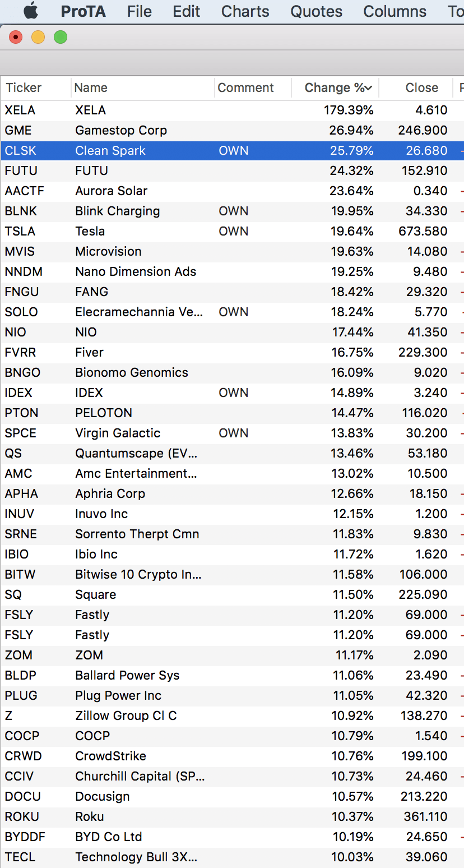Image resolution: width=464 pixels, height=868 pixels.
Task: Toggle Change % sort order arrow
Action: click(368, 88)
